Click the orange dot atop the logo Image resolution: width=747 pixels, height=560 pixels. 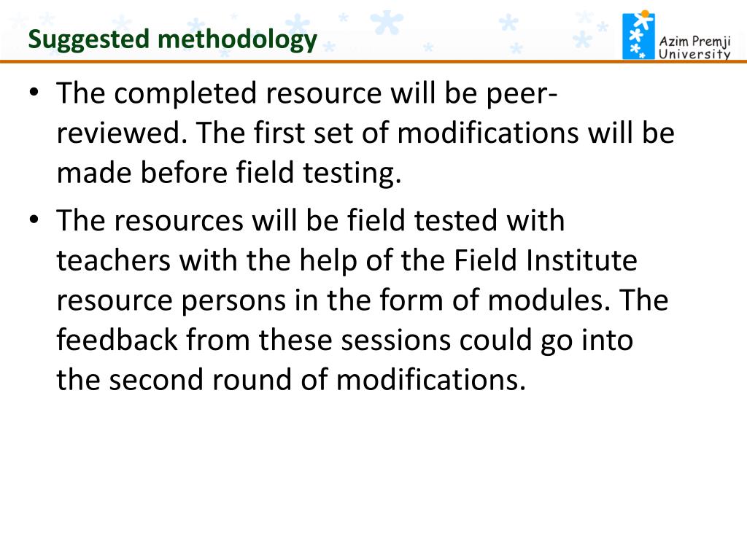tap(645, 14)
